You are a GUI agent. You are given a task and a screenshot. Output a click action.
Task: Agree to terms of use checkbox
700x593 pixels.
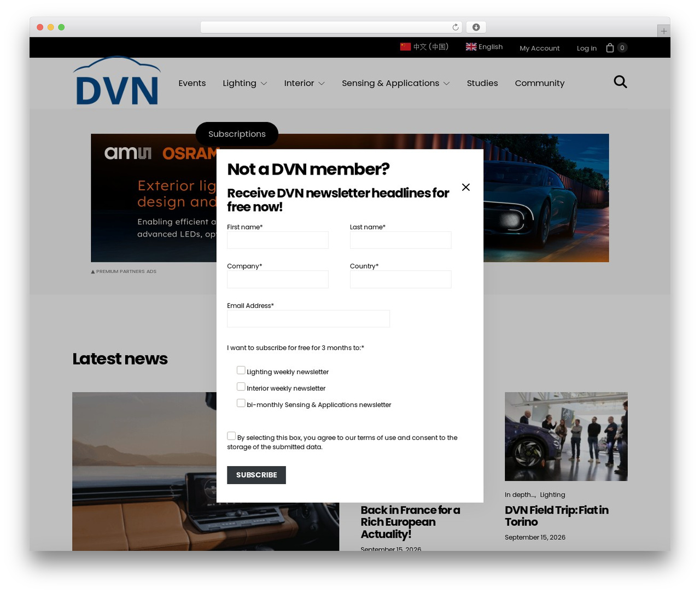point(231,436)
